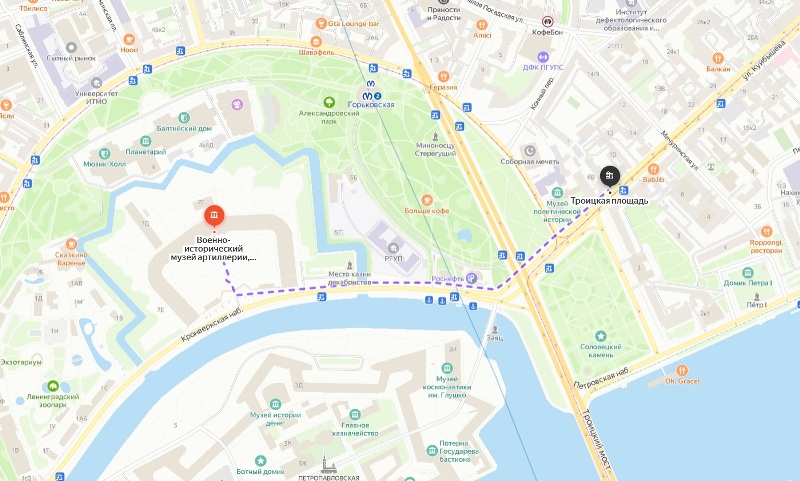Click the Oh, Grace! restaurant marker
The image size is (800, 481).
(x=682, y=370)
